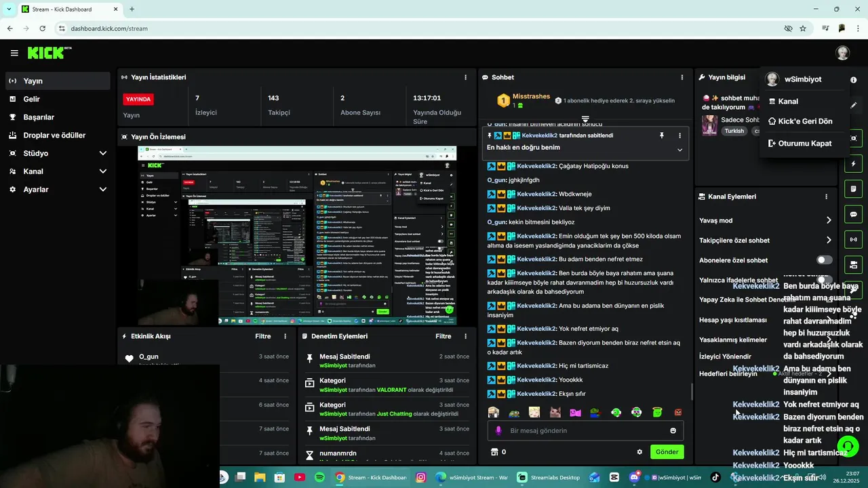
Task: Click the KICK logo in header
Action: tap(50, 53)
